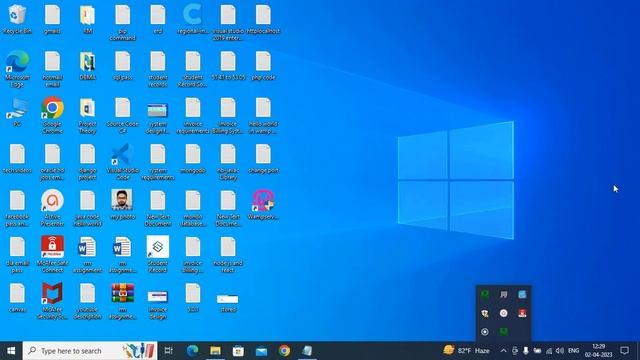Open the Windows Start menu
The image size is (640, 360).
tap(11, 351)
